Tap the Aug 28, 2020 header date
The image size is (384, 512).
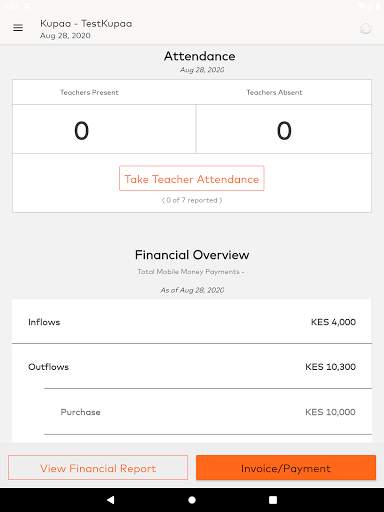coord(65,36)
